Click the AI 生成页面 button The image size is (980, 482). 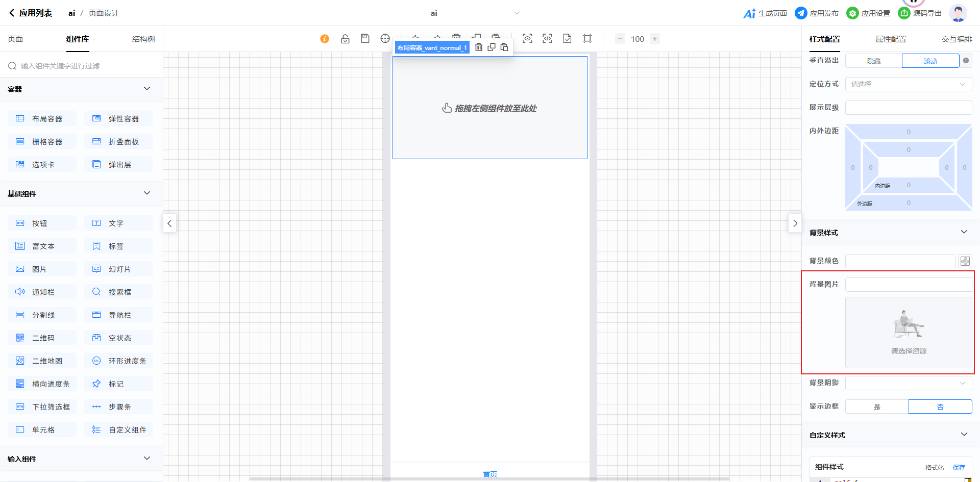click(765, 13)
